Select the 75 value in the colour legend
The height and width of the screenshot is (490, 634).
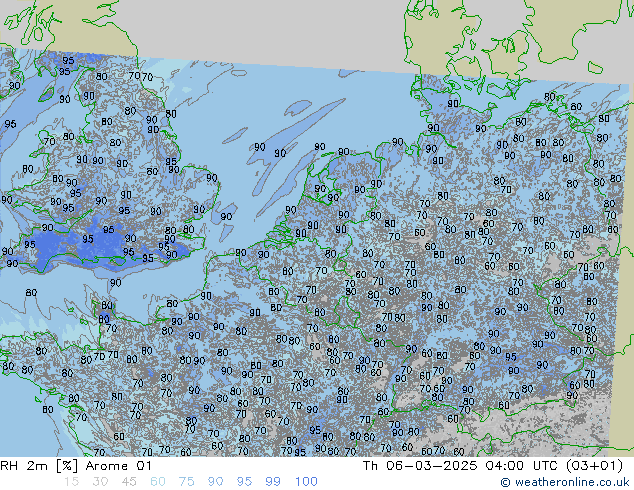[187, 482]
